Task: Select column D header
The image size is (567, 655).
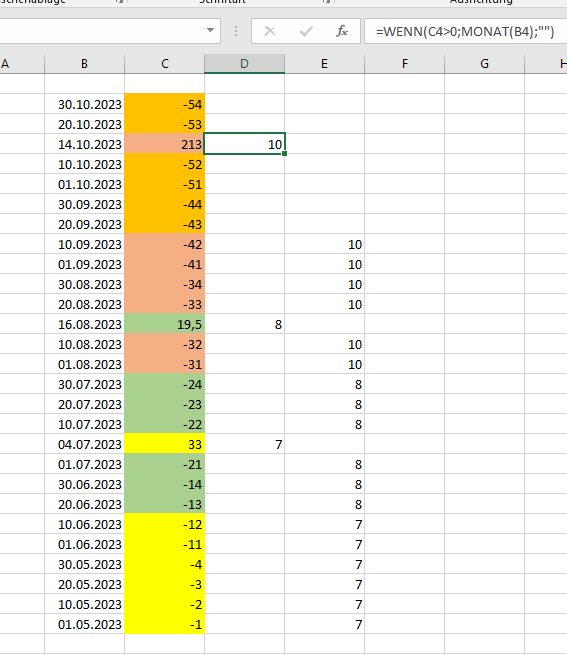Action: pyautogui.click(x=244, y=63)
